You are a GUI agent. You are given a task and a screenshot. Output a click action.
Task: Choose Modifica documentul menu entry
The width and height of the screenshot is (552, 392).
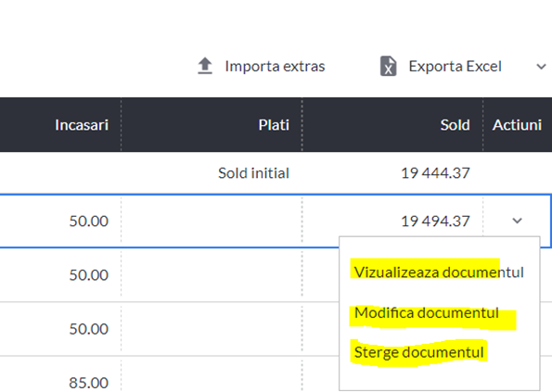[427, 312]
